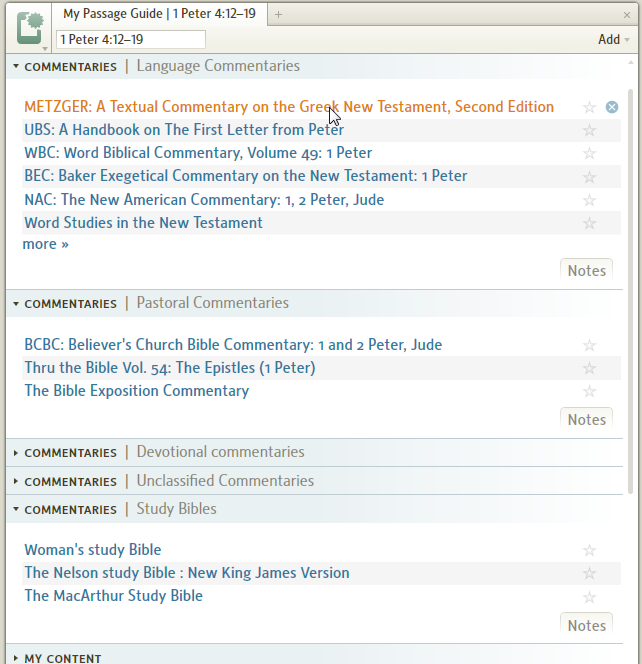
Task: Open The Bible Exposition Commentary
Action: pos(136,390)
